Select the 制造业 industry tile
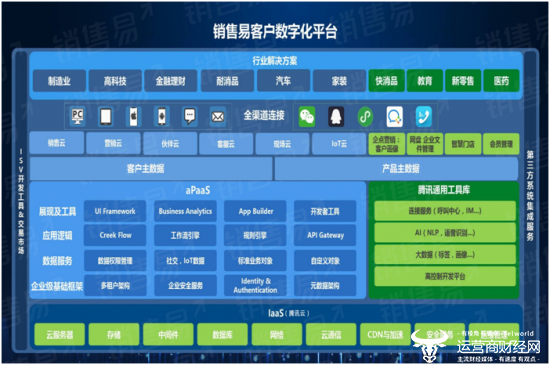The width and height of the screenshot is (550, 365). point(59,81)
